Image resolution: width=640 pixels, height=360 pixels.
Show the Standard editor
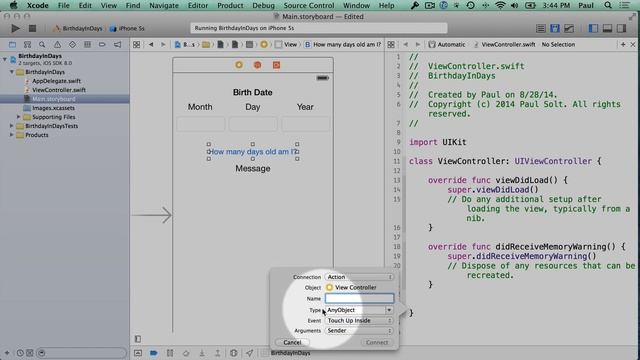click(x=541, y=28)
